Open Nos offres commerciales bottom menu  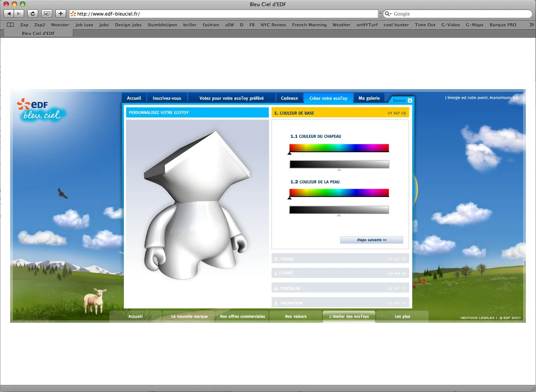[242, 316]
